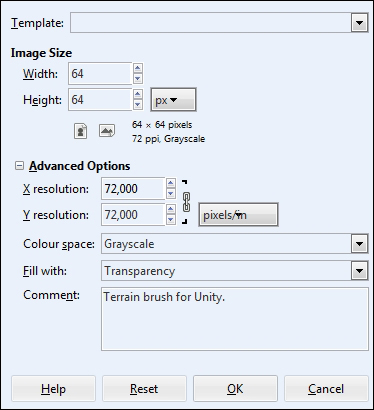Click the Help button
Screen dimensions: 374x410
pyautogui.click(x=53, y=389)
